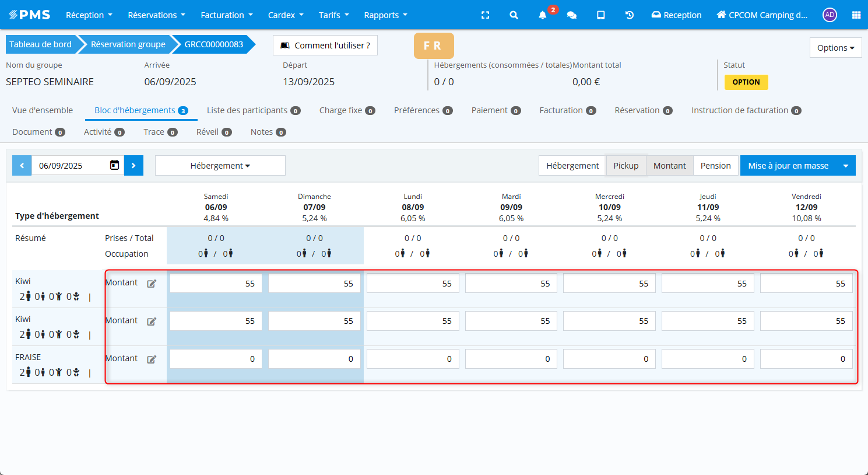Click FRAISE amount field for Lundi 08/09
This screenshot has height=475, width=868.
click(413, 359)
